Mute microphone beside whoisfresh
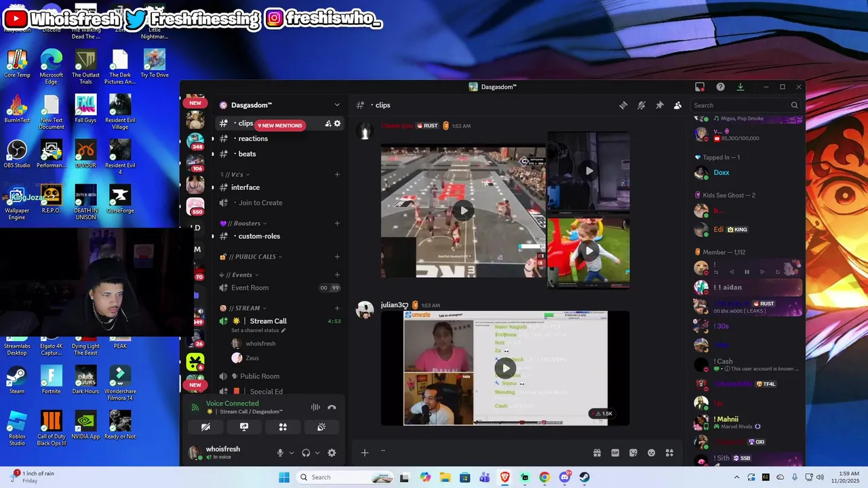The height and width of the screenshot is (488, 868). pyautogui.click(x=280, y=453)
